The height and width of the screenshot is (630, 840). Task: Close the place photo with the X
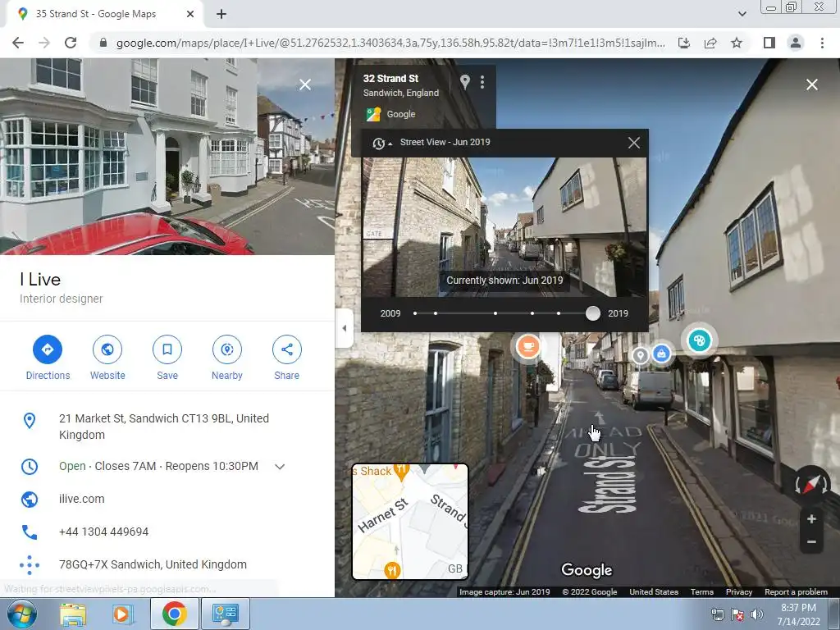(305, 84)
